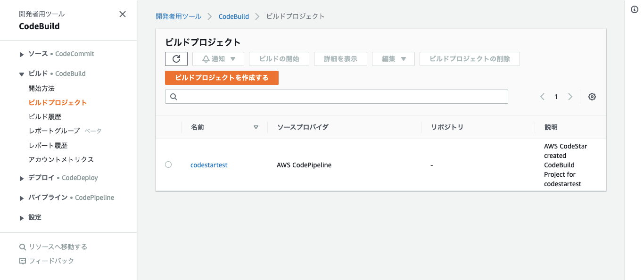Sort by name column triangle
Viewport: 644px width, 280px height.
pos(256,127)
